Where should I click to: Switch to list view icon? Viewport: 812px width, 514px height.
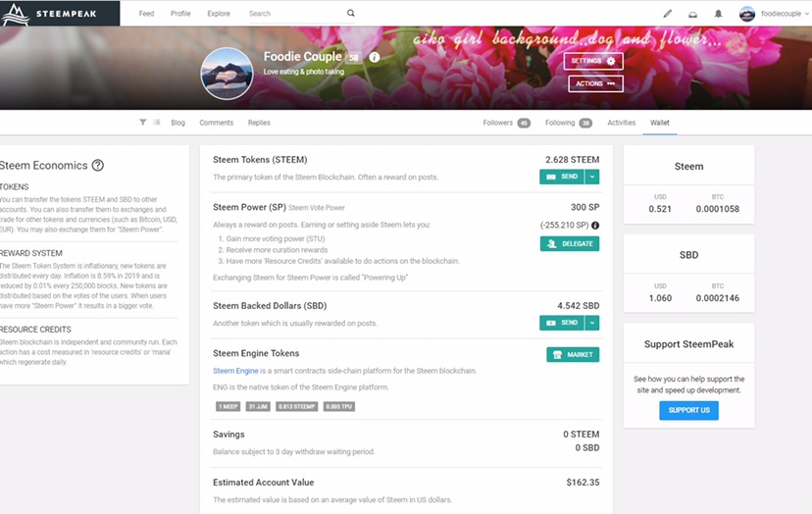point(157,123)
